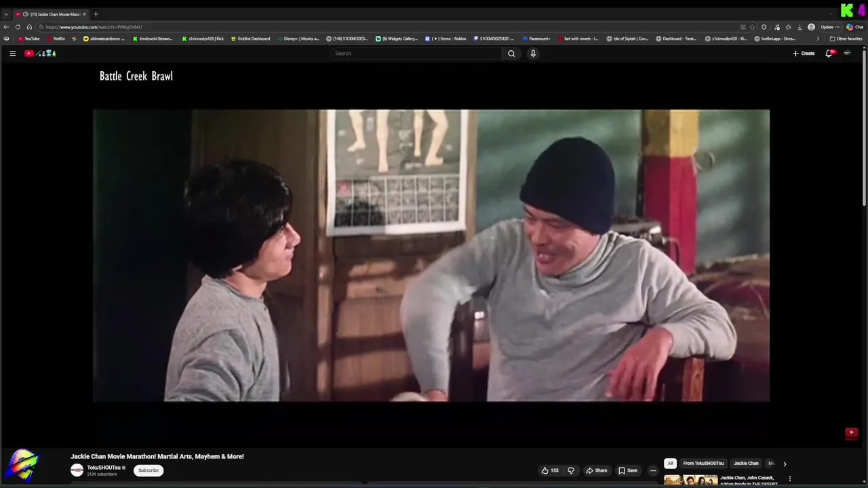Open options menu for the recommended video

[789, 479]
